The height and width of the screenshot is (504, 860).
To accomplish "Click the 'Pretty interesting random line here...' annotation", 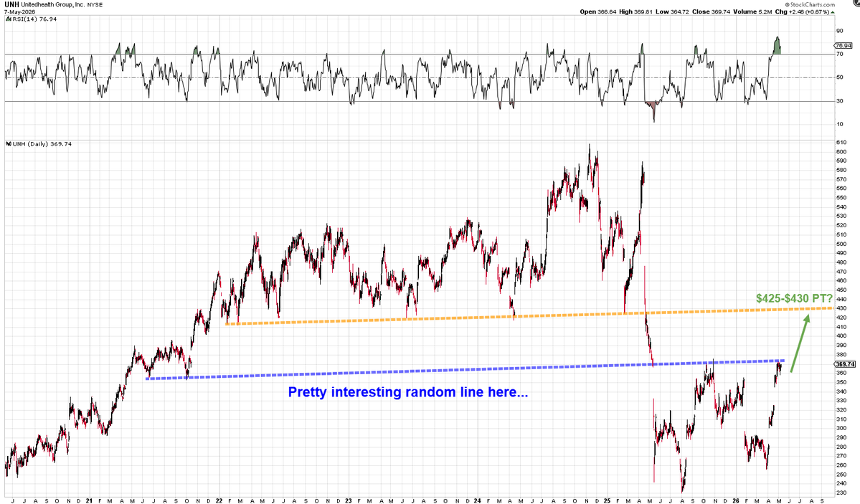I will click(x=408, y=392).
